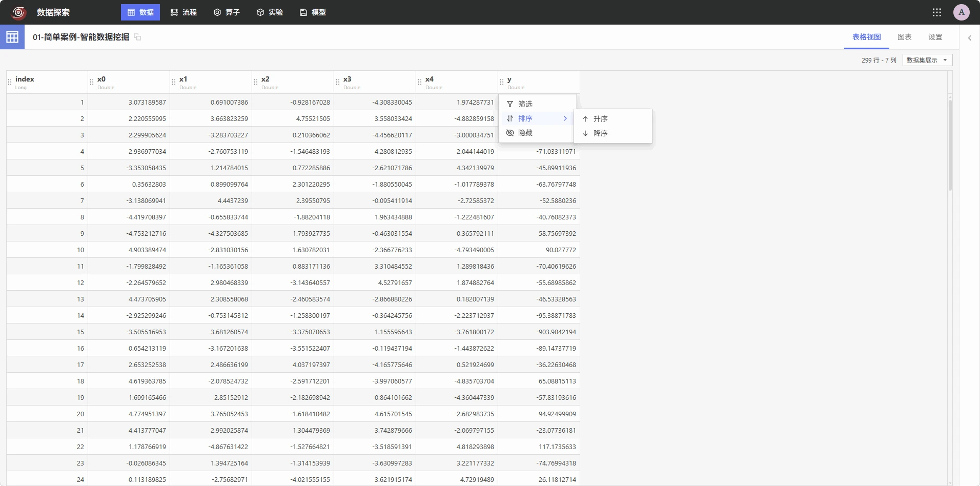Open 流程 tab in top navigation

coord(183,12)
